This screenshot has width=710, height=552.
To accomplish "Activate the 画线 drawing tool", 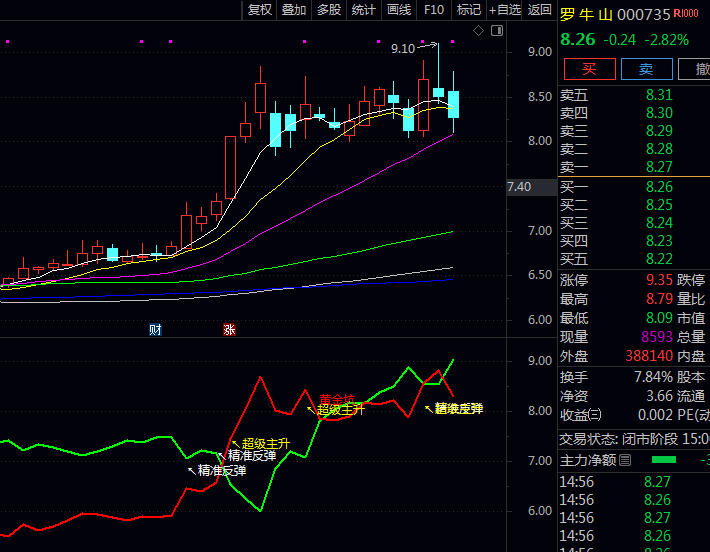I will coord(399,10).
